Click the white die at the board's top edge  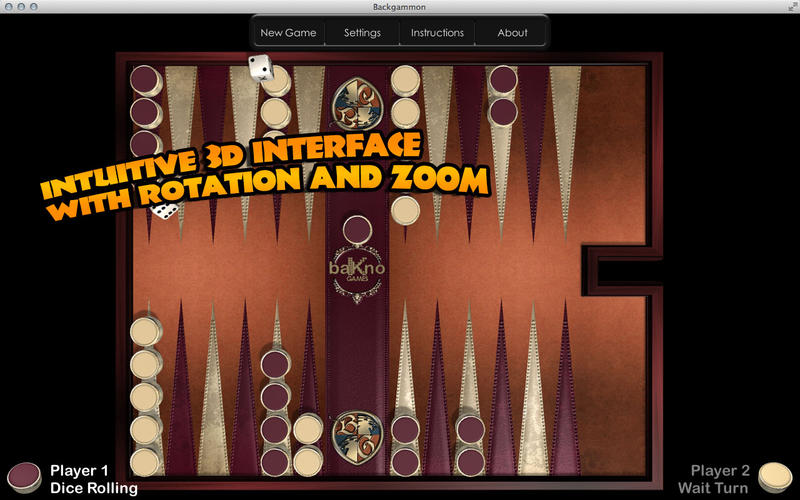[x=261, y=67]
